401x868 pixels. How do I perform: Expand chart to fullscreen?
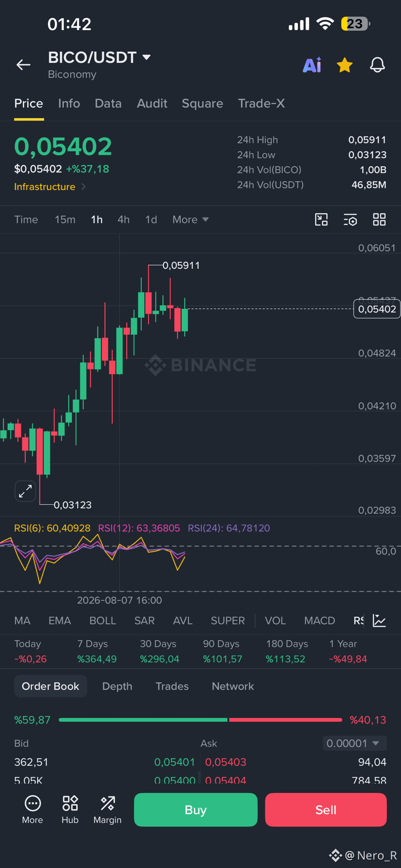tap(25, 491)
